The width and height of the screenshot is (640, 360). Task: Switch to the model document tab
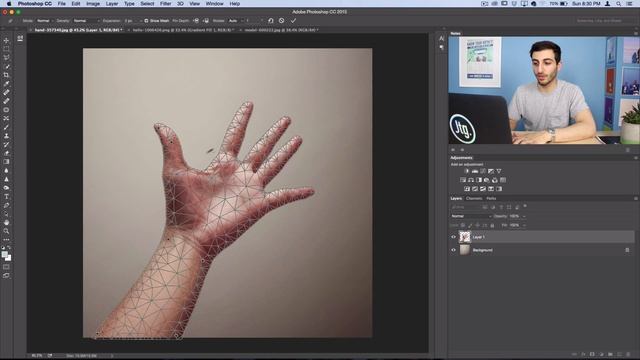click(281, 30)
